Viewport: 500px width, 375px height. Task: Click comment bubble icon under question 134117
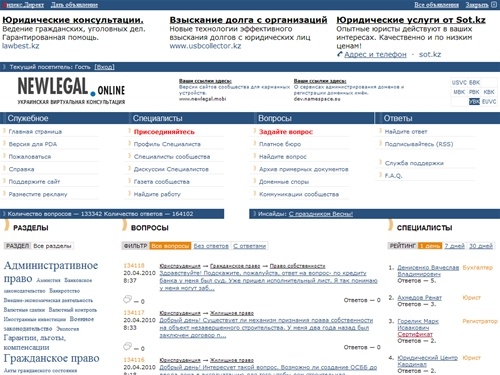[x=127, y=346]
